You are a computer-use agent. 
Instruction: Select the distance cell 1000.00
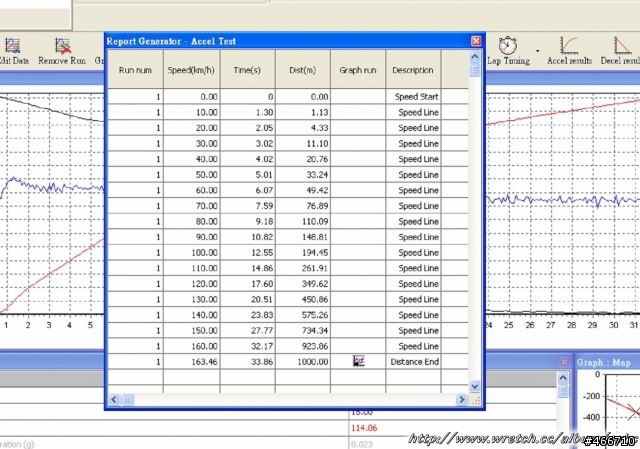click(303, 362)
